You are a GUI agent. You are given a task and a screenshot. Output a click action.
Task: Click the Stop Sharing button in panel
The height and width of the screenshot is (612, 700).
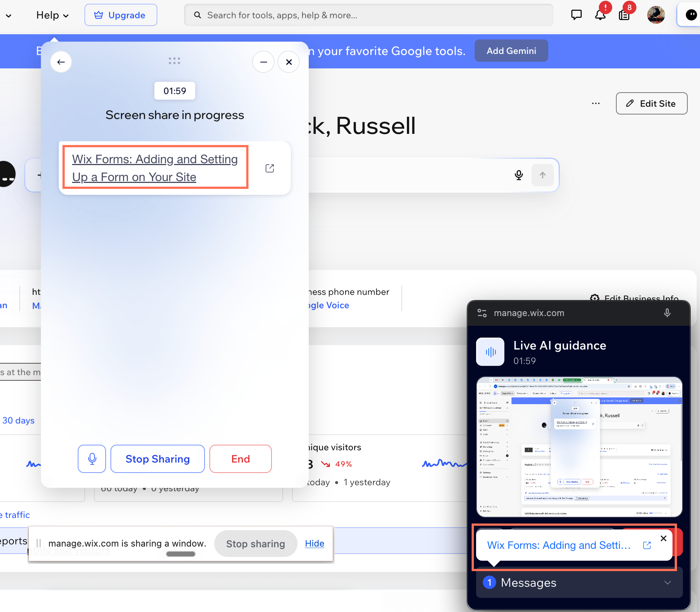coord(158,459)
